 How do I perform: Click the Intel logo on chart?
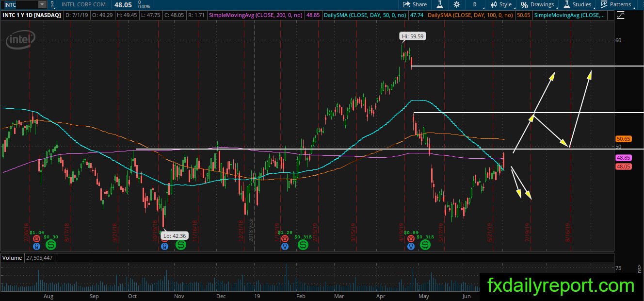pos(20,39)
